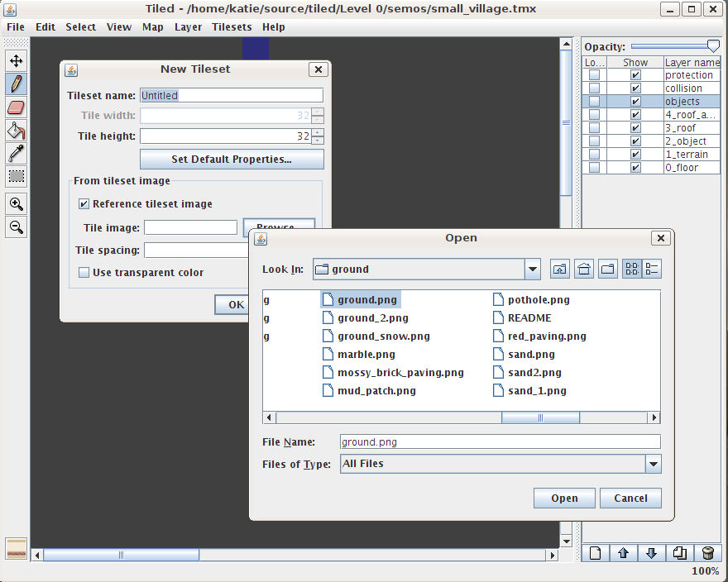This screenshot has height=582, width=728.
Task: Toggle Reference tileset image checkbox
Action: 84,204
